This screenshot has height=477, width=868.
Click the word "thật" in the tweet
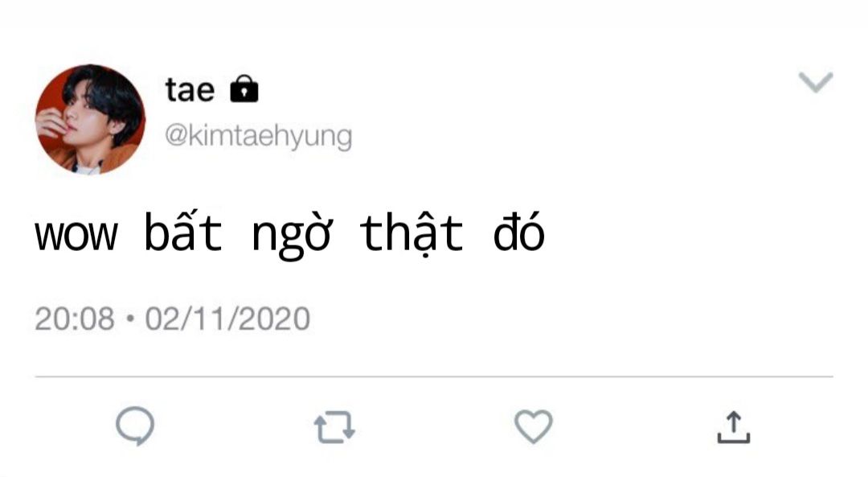[x=411, y=233]
